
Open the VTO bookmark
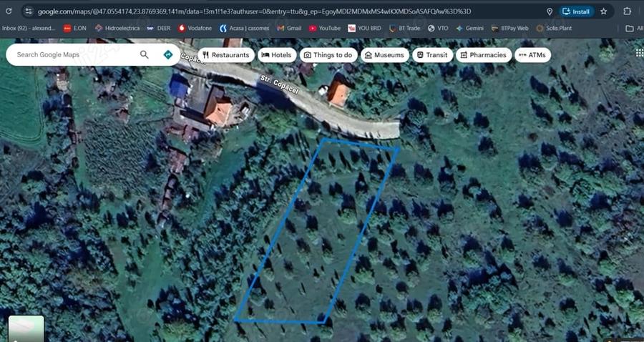pos(438,29)
